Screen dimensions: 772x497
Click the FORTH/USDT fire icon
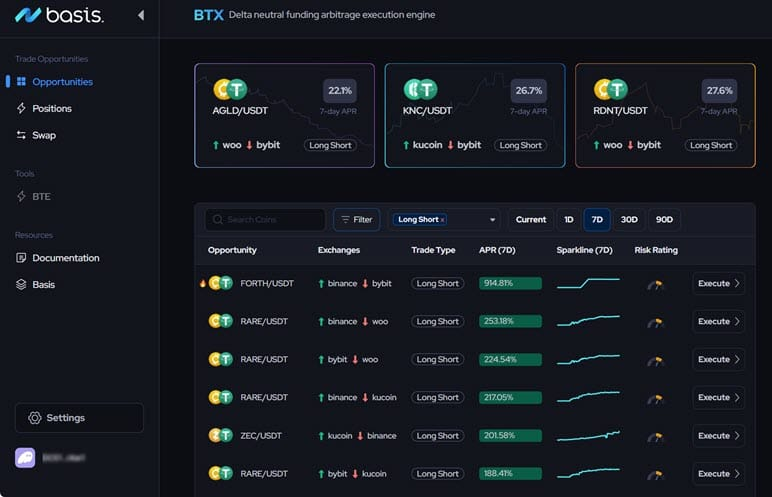coord(202,283)
